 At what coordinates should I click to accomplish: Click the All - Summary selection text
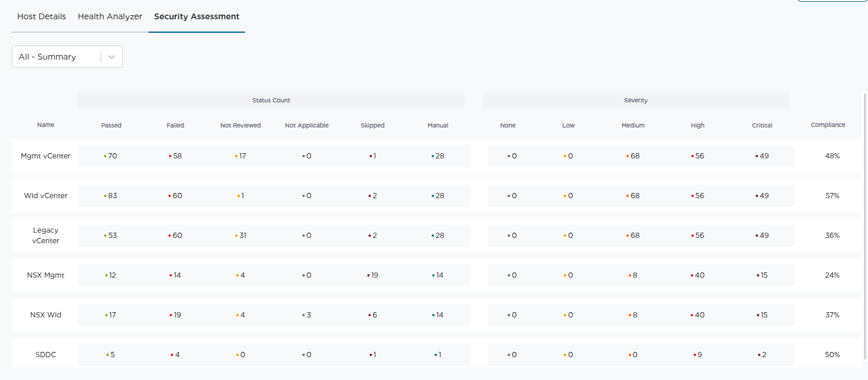tap(47, 57)
